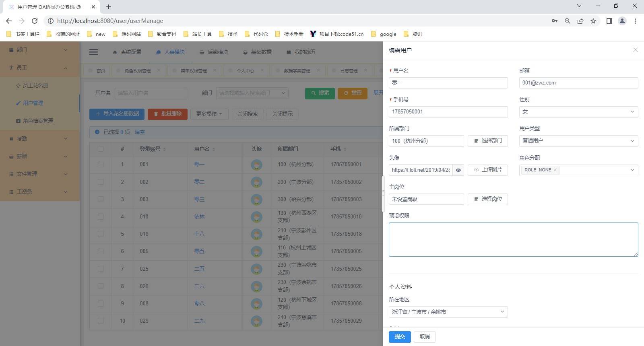Close the 角色权限管理 tab
This screenshot has width=644, height=346.
(x=159, y=70)
